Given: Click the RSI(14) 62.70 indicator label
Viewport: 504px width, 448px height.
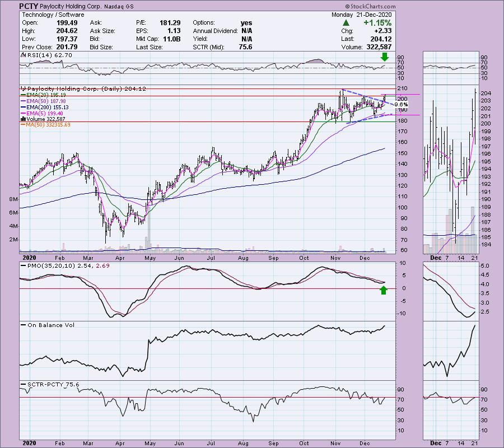Looking at the screenshot, I should click(x=49, y=55).
